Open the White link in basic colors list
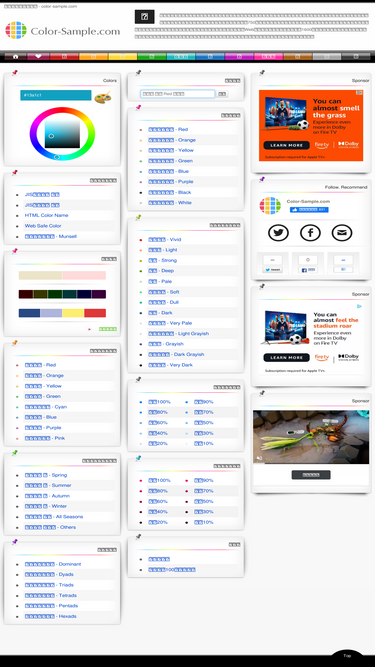The height and width of the screenshot is (667, 375). [170, 202]
